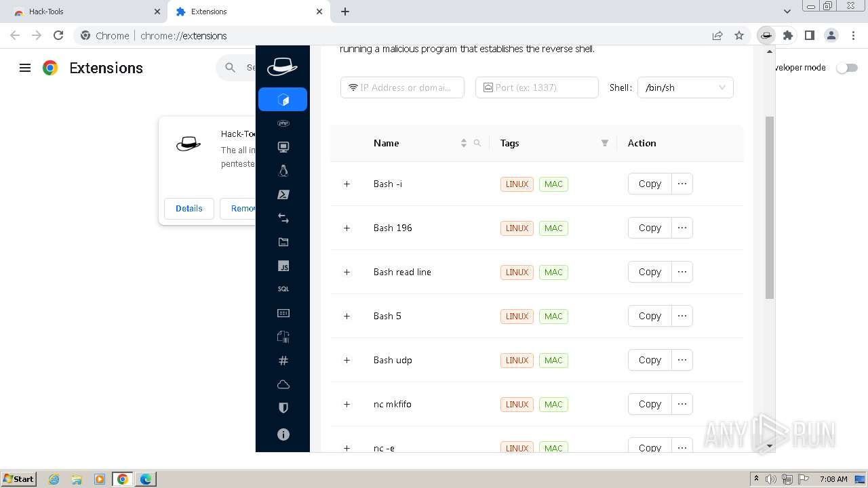The image size is (868, 488).
Task: Open the About info icon
Action: [x=283, y=434]
